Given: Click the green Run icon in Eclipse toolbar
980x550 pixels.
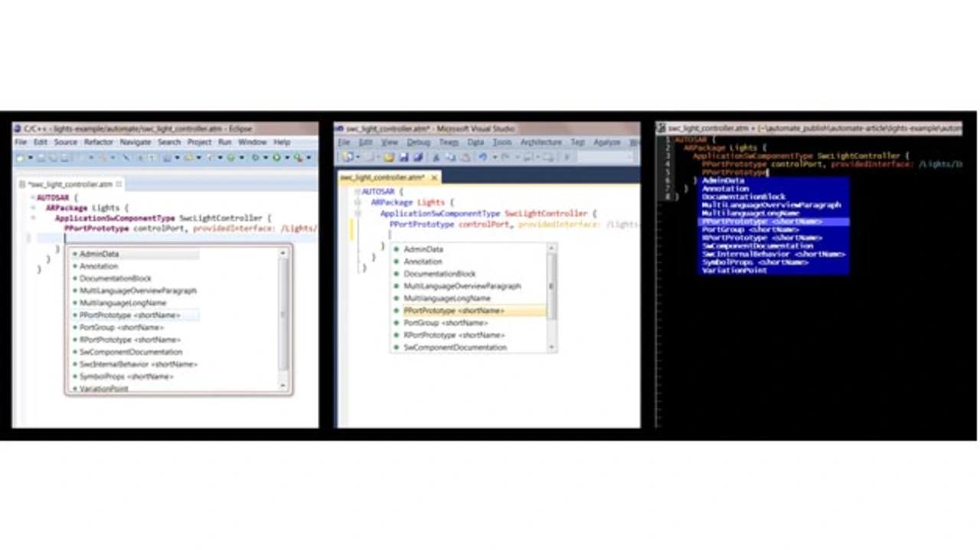Looking at the screenshot, I should [276, 158].
